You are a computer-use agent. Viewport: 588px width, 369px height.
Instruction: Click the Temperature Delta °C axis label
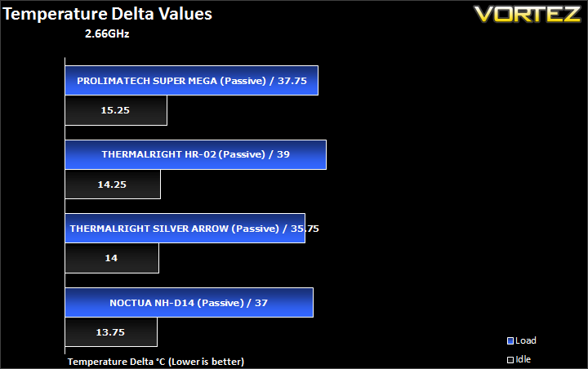point(156,362)
